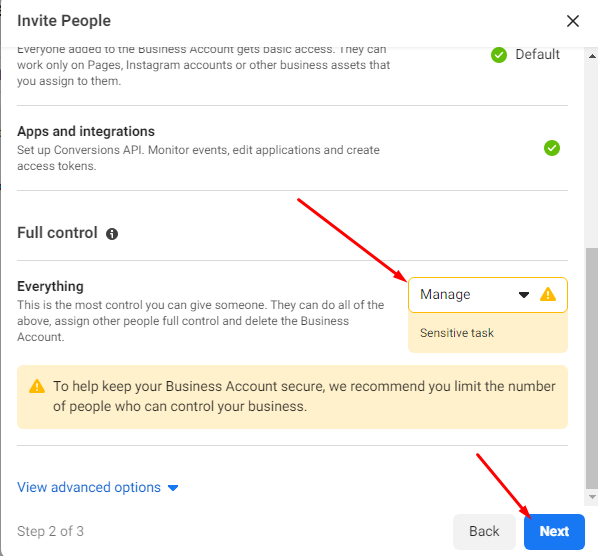Click the Sensitive task label
The height and width of the screenshot is (556, 598).
point(457,333)
